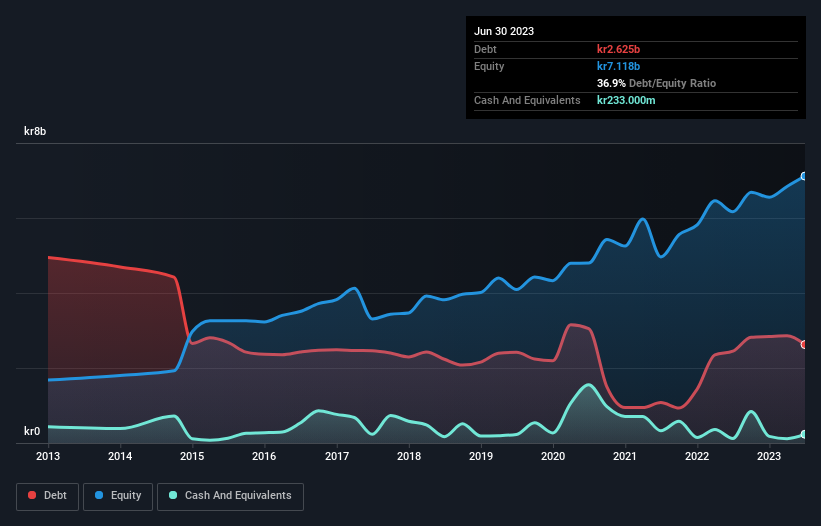Toggle the Equity legend button
This screenshot has height=526, width=821.
[118, 496]
